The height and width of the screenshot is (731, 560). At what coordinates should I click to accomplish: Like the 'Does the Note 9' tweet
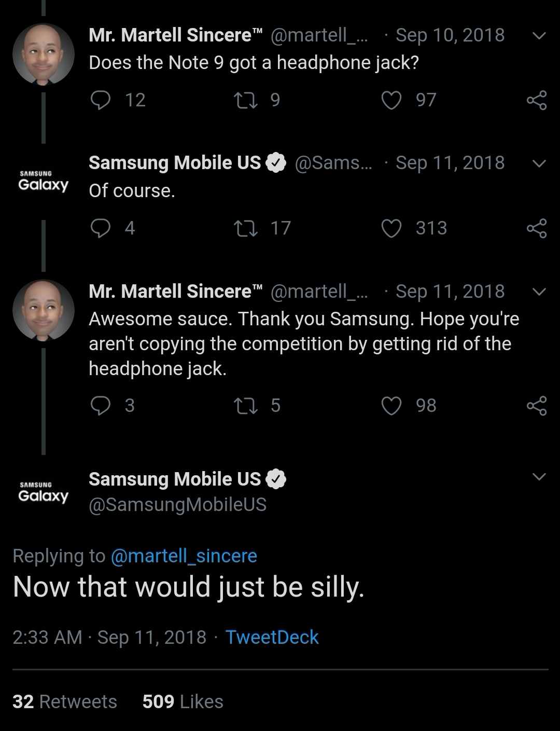pos(391,100)
